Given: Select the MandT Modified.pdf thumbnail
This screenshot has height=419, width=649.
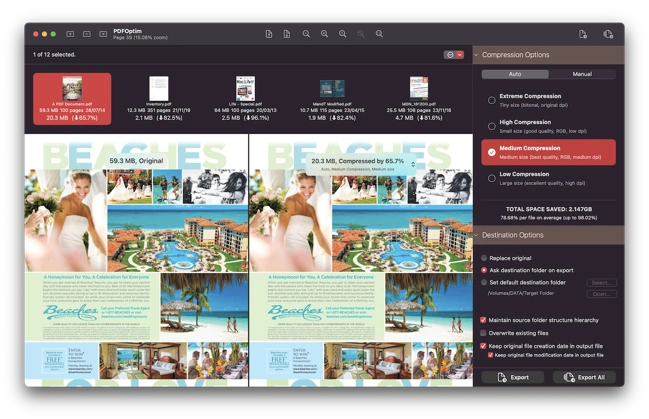Looking at the screenshot, I should pyautogui.click(x=332, y=89).
